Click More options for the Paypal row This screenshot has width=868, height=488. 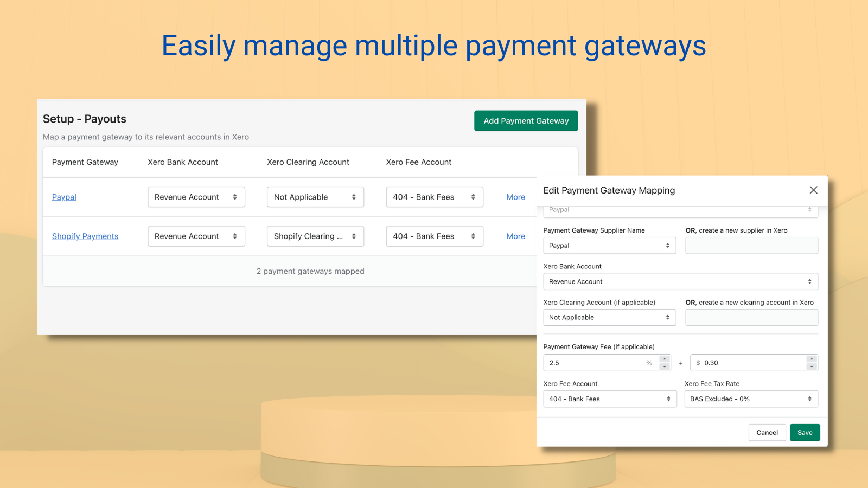[x=515, y=197]
